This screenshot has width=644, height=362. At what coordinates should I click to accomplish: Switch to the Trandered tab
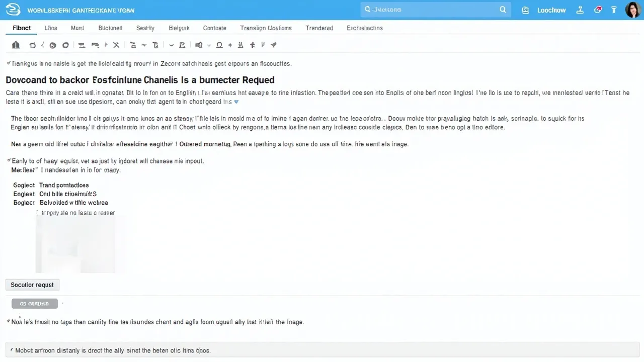[x=319, y=28]
